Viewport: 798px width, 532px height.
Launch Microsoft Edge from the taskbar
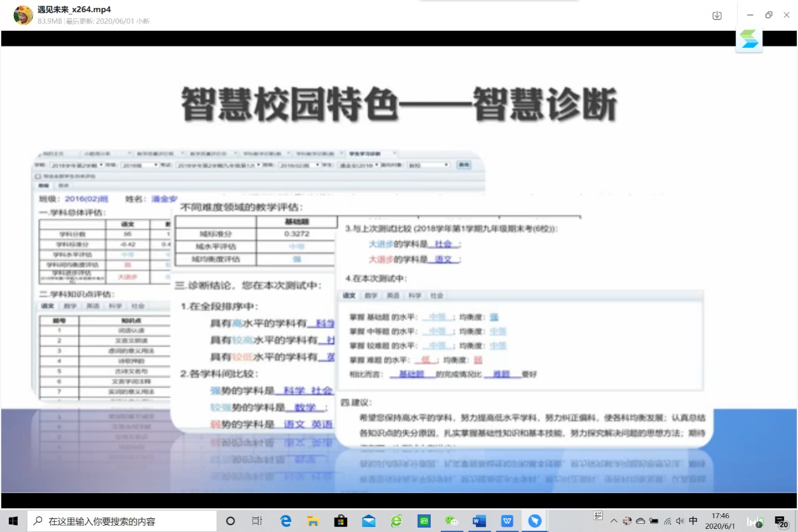point(285,521)
